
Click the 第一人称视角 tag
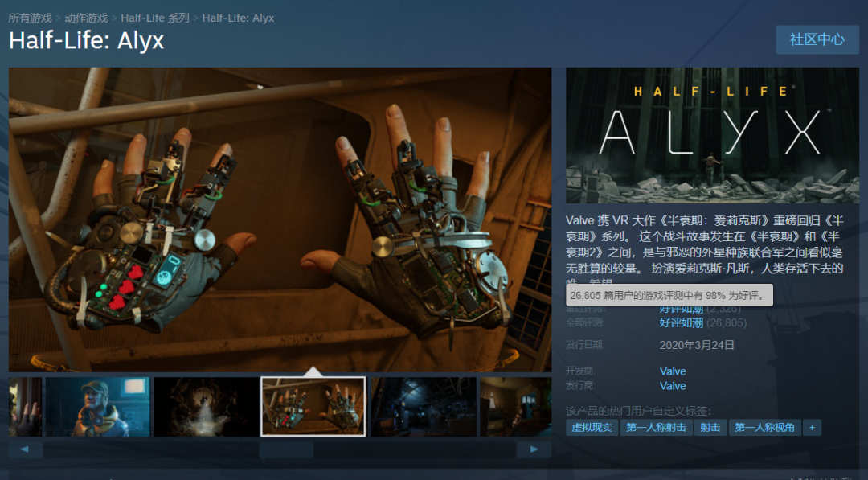764,428
